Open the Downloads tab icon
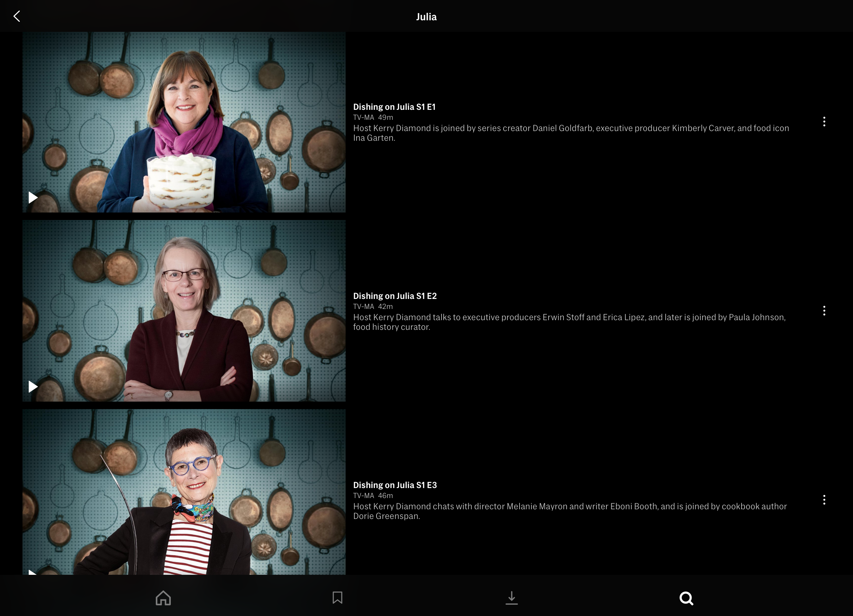 511,598
